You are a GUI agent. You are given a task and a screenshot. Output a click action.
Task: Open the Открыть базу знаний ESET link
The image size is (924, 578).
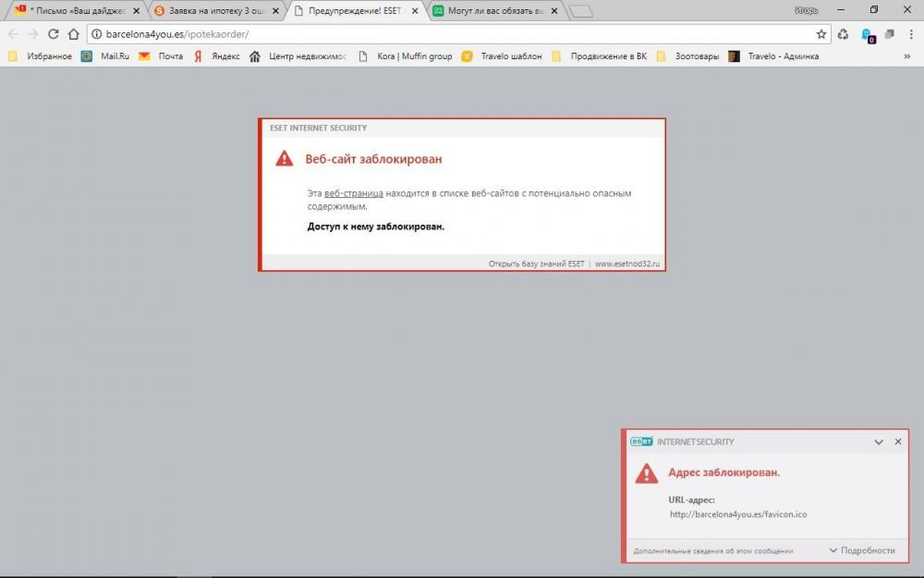click(x=536, y=264)
